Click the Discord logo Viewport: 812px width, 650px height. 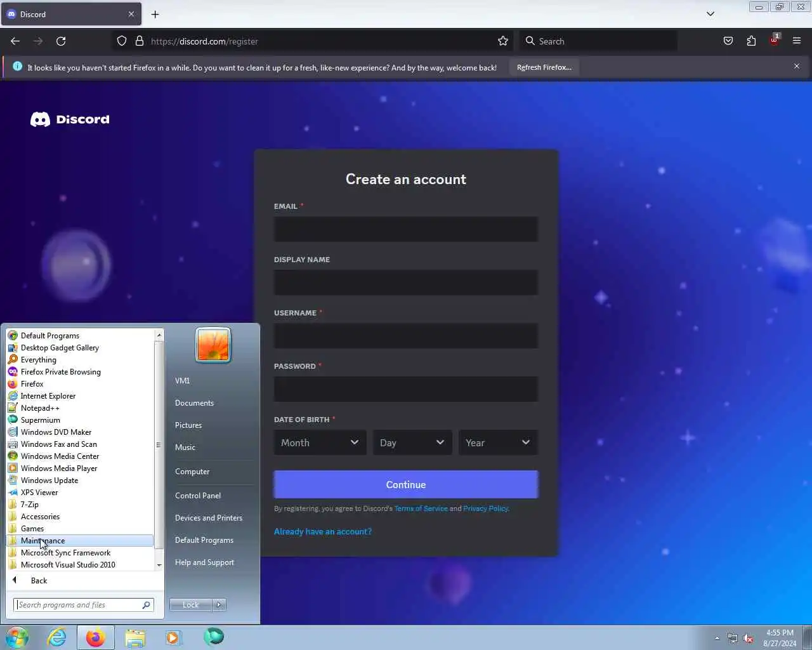[x=70, y=119]
